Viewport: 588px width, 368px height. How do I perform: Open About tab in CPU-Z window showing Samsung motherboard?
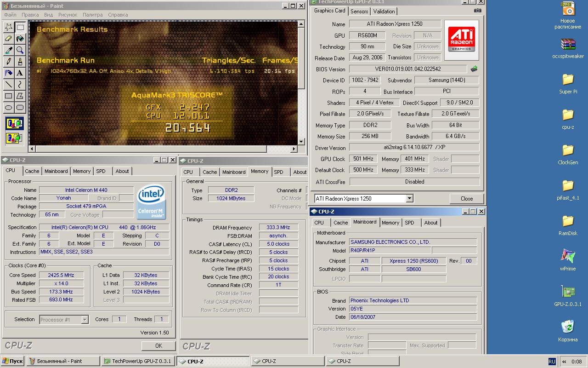(431, 223)
